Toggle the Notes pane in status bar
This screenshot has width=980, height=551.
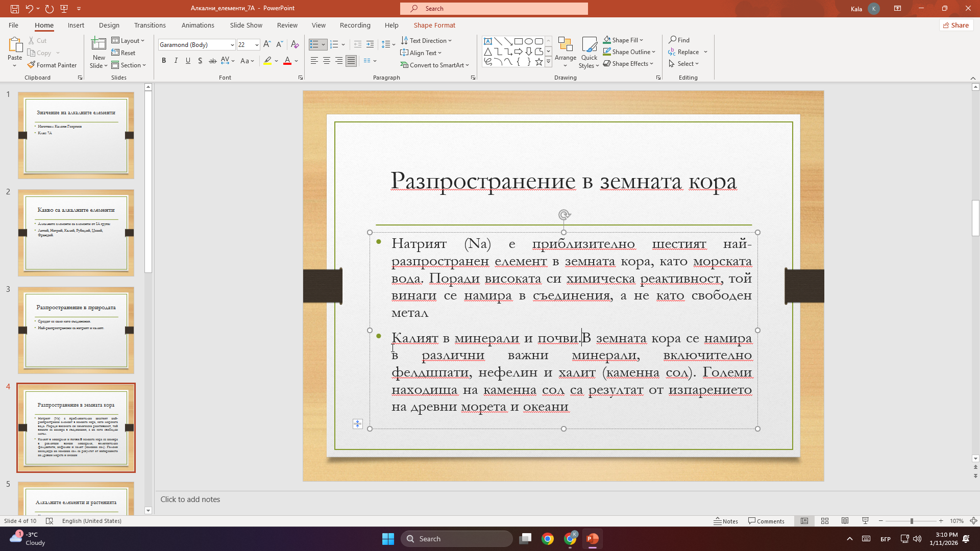[x=726, y=521]
